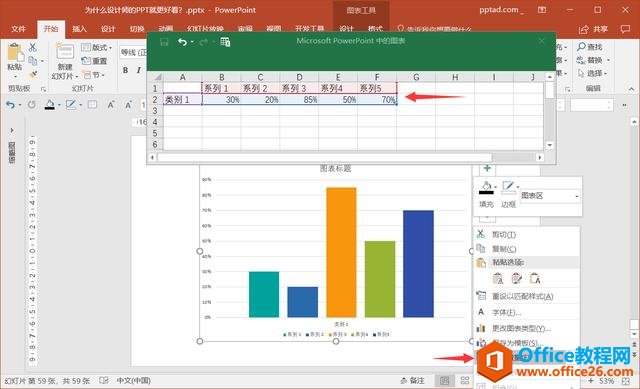Screen dimensions: 640x389
Task: Select cell A2 labeled 类别 1
Action: click(182, 100)
